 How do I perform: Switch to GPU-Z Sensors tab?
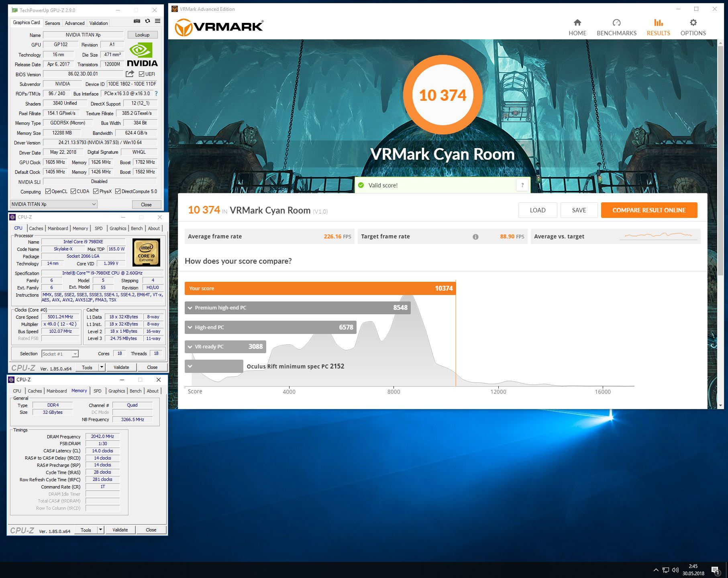pos(53,23)
